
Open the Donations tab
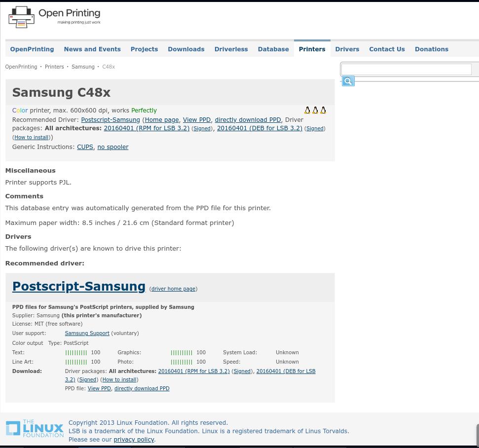pyautogui.click(x=431, y=49)
